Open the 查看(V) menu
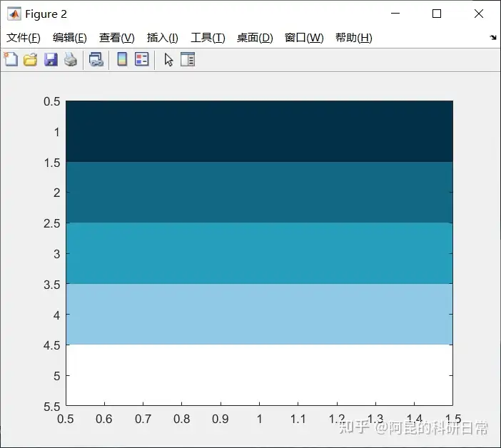The image size is (501, 448). pos(116,38)
